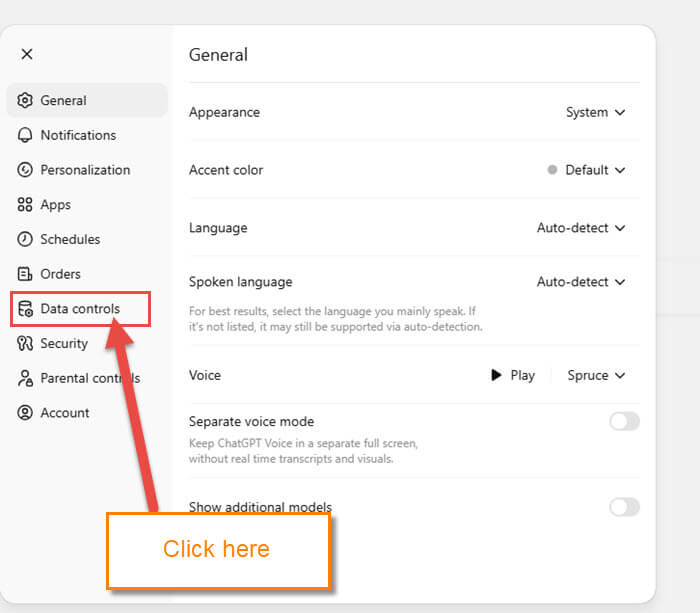Image resolution: width=700 pixels, height=613 pixels.
Task: Open the Spoken language Auto-detect dropdown
Action: click(581, 282)
